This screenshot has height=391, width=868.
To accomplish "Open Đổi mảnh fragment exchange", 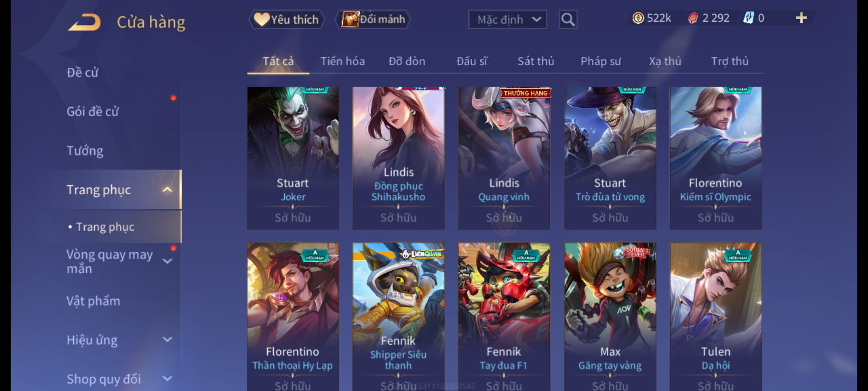I will point(373,20).
